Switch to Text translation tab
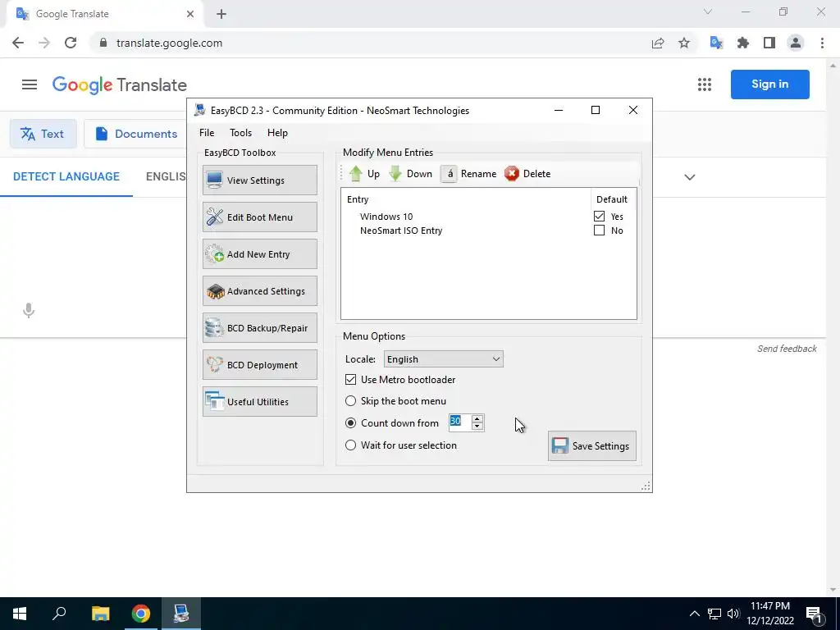This screenshot has width=840, height=630. (x=43, y=134)
